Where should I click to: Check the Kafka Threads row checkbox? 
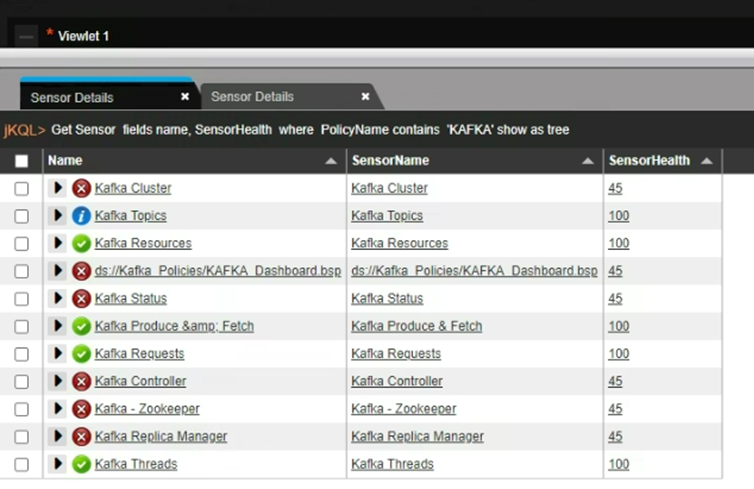pyautogui.click(x=21, y=464)
